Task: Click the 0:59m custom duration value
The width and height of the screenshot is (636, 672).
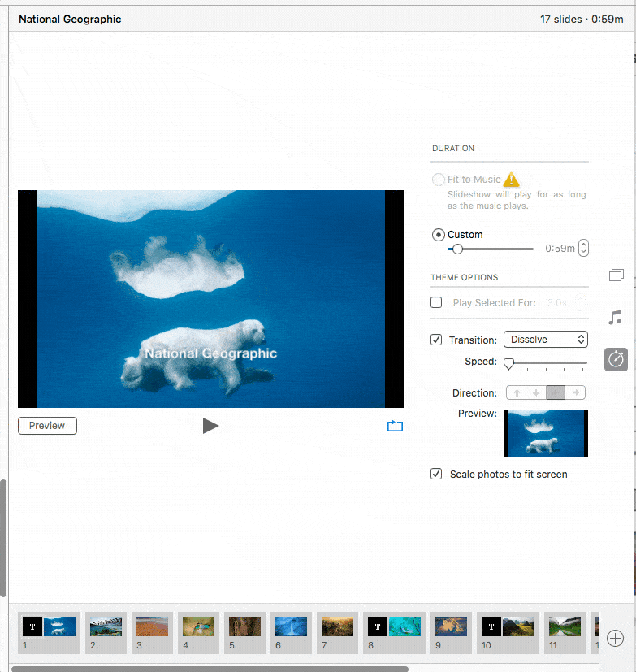Action: pyautogui.click(x=560, y=249)
